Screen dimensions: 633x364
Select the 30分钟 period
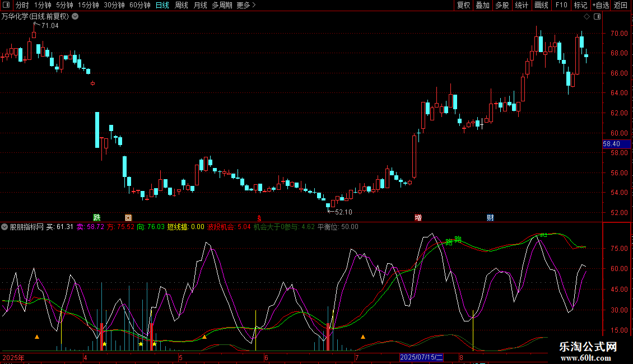click(114, 5)
